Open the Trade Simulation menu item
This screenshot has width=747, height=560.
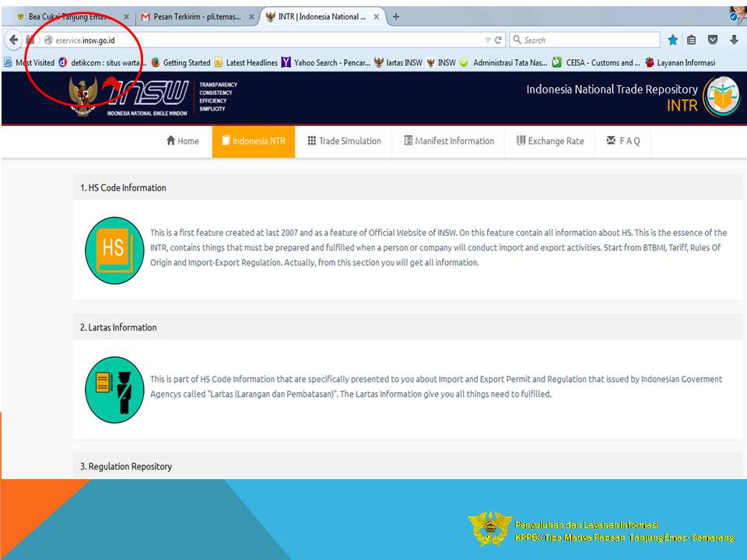pyautogui.click(x=344, y=141)
